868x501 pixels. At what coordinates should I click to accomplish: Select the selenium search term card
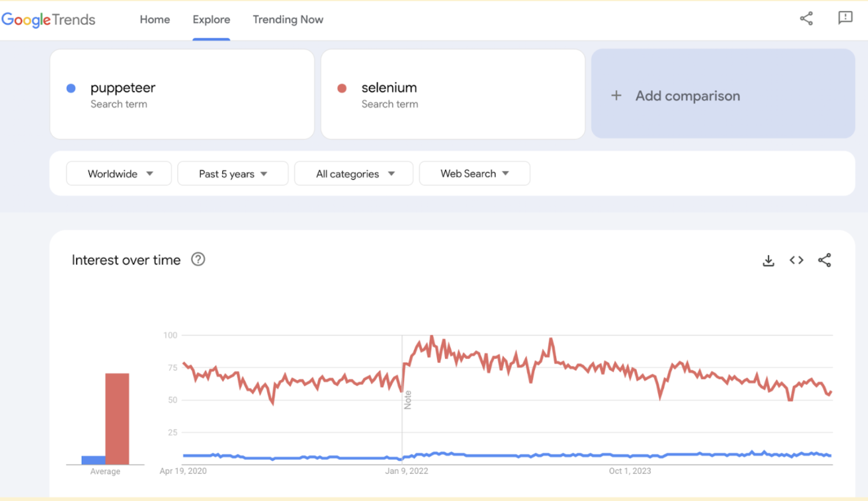(x=453, y=94)
